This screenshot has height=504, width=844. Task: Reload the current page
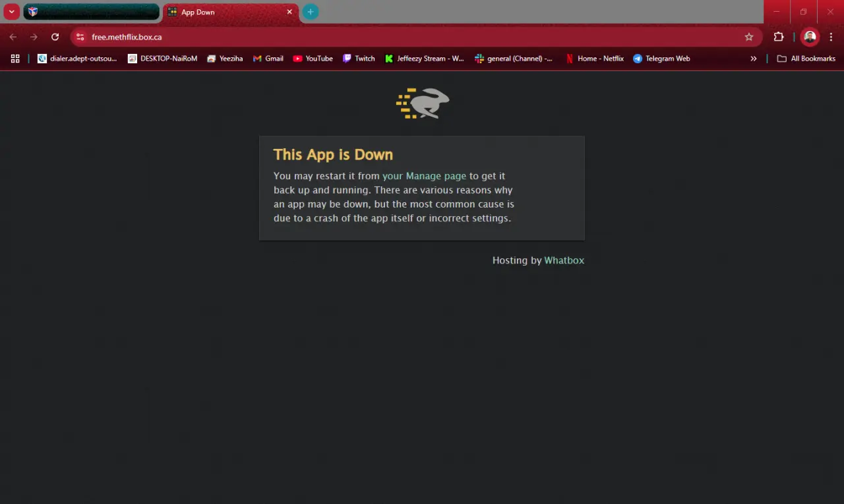coord(55,37)
